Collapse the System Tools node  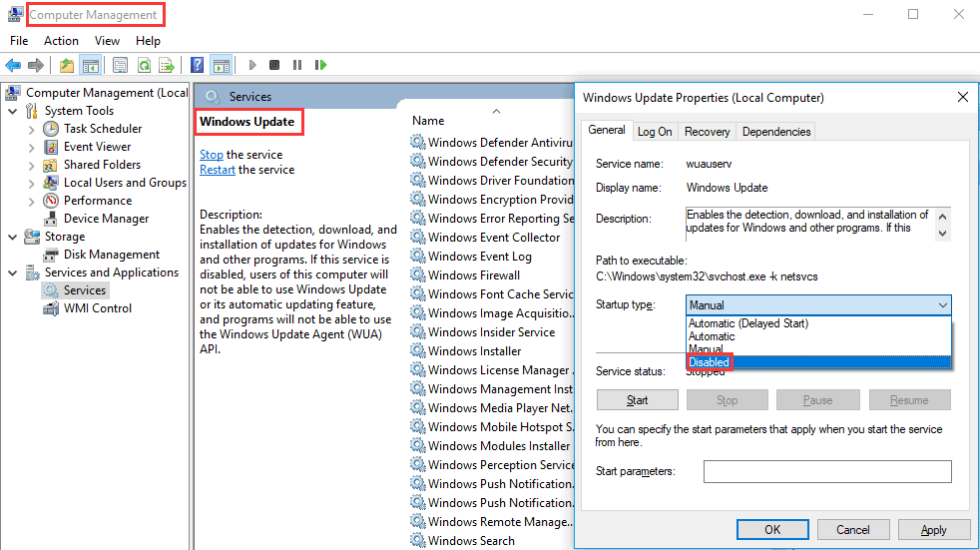13,111
